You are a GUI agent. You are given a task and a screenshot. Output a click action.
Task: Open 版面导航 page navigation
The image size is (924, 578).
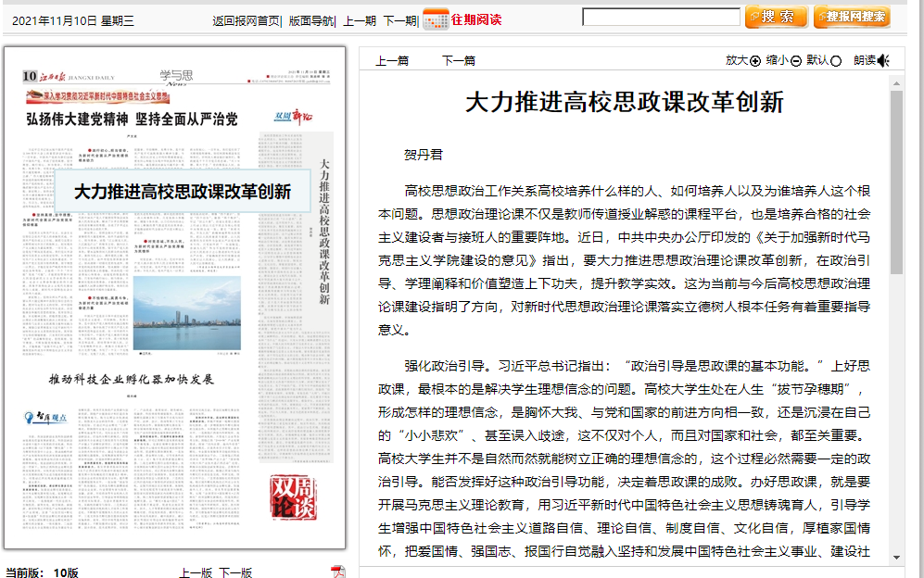coord(310,20)
